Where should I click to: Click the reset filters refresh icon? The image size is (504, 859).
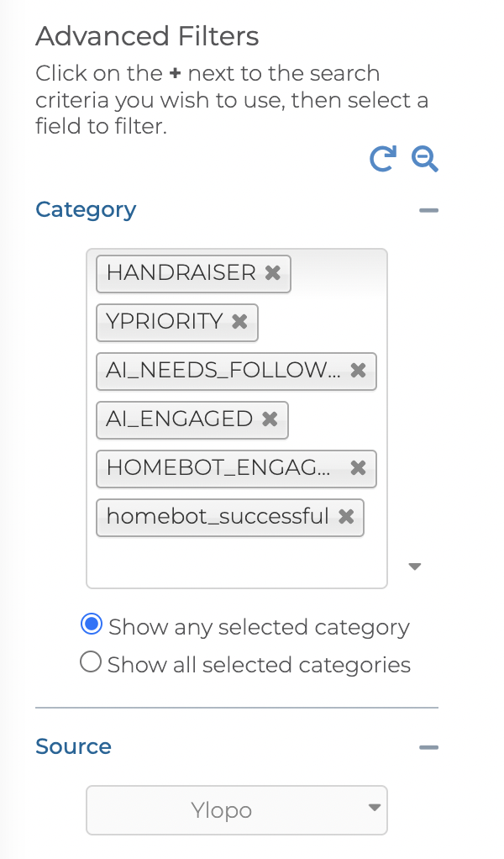(x=383, y=158)
